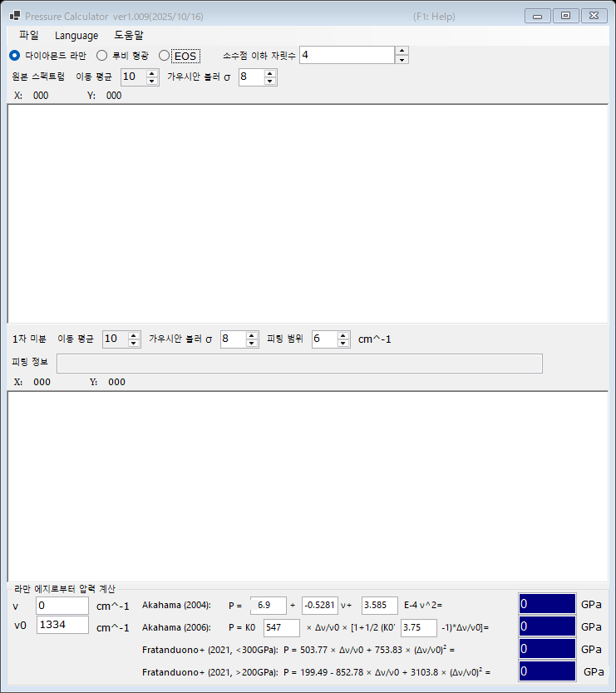Maximize the Pressure Calculator window
This screenshot has height=693, width=616.
tap(565, 16)
